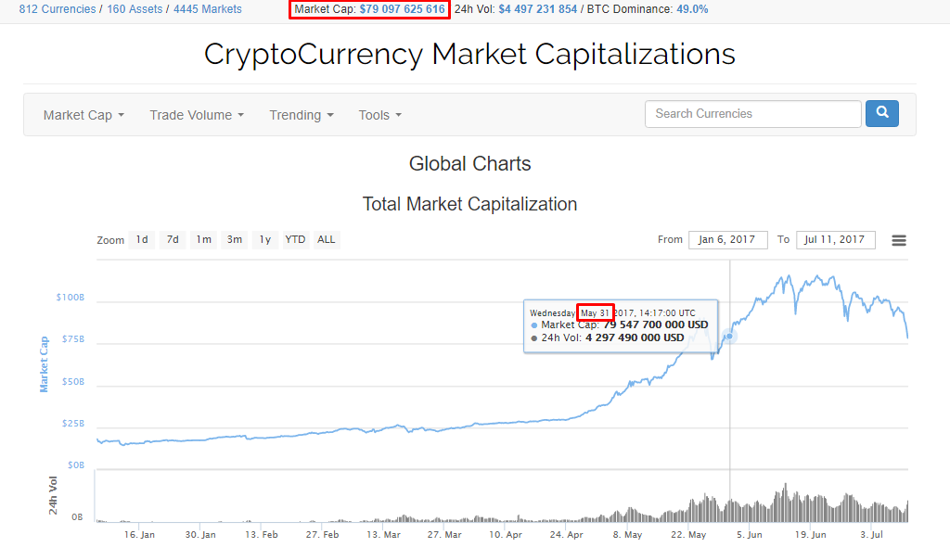Expand the Trade Volume dropdown
This screenshot has width=950, height=560.
(197, 115)
